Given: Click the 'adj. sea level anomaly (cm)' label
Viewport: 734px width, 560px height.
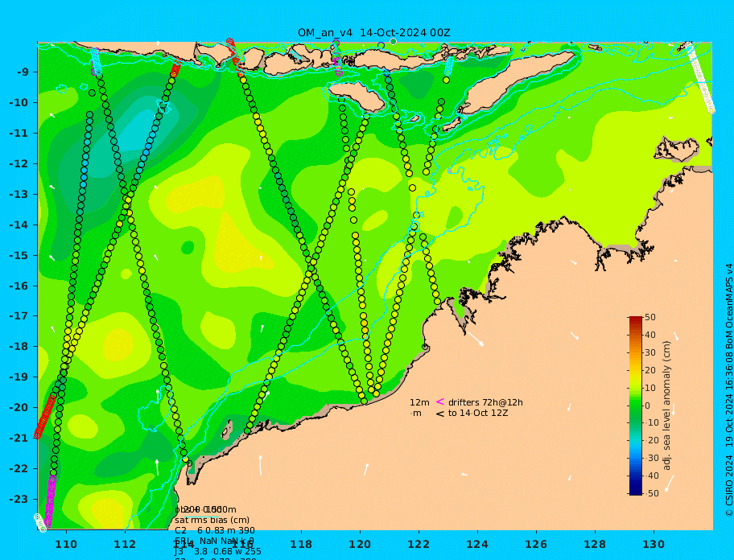Looking at the screenshot, I should (667, 406).
